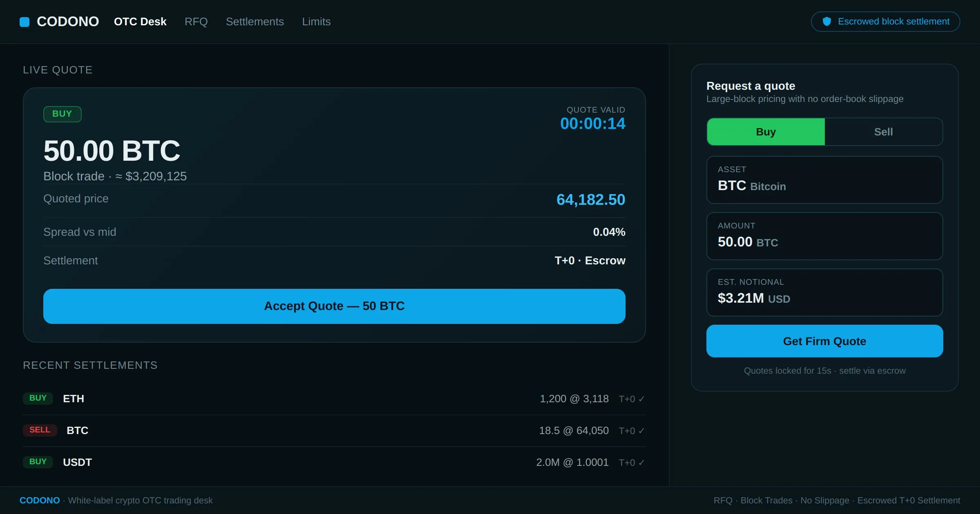Click the Quotes locked for 15s note
The image size is (980, 514).
coord(824,371)
